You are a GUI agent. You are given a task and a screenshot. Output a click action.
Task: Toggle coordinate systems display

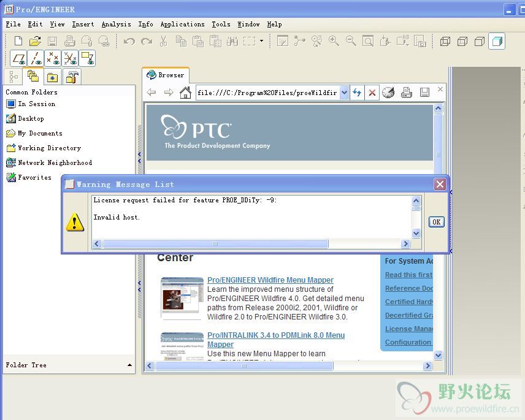point(70,58)
